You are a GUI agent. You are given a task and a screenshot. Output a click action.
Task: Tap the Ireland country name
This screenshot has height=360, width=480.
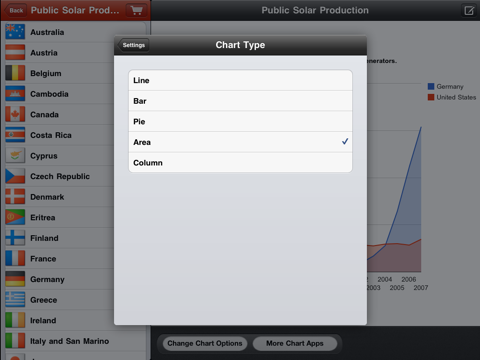(x=43, y=321)
